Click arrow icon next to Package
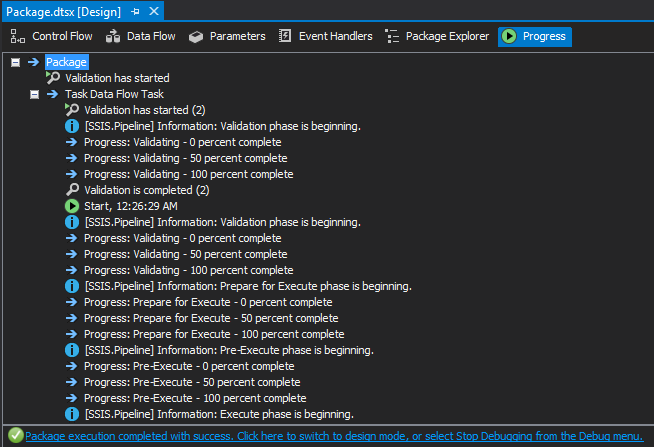 33,62
